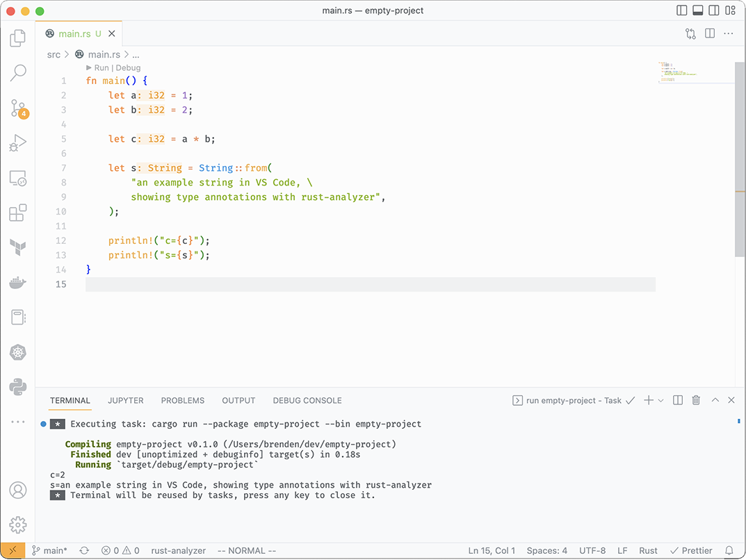
Task: Change indentation setting Spaces: 4
Action: 546,550
